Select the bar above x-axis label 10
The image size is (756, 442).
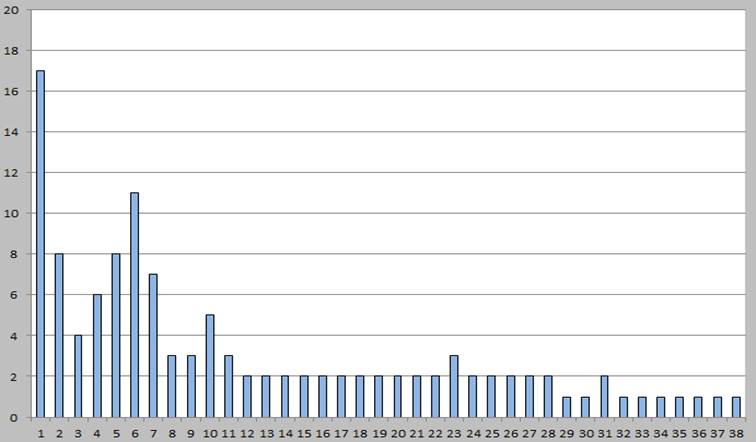pyautogui.click(x=210, y=366)
